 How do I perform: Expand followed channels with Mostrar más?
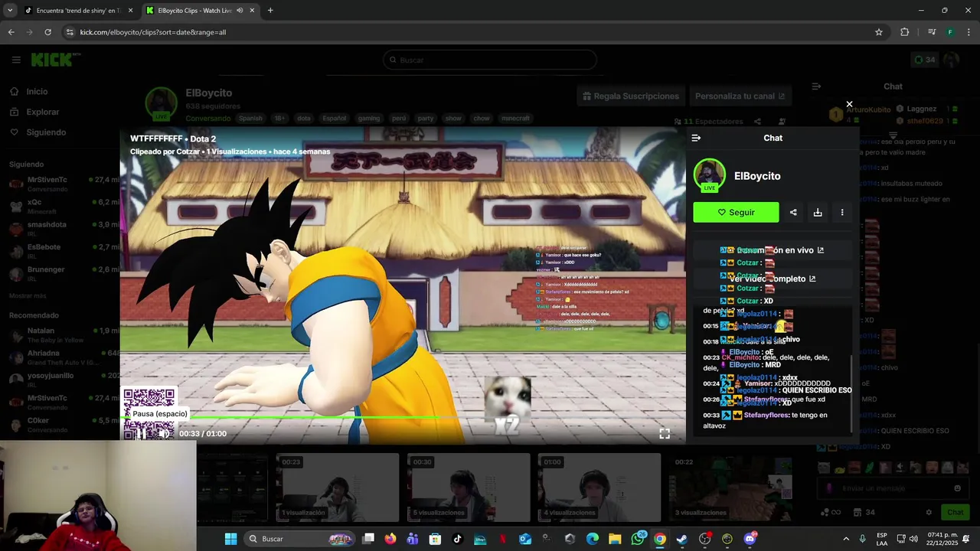pyautogui.click(x=28, y=295)
